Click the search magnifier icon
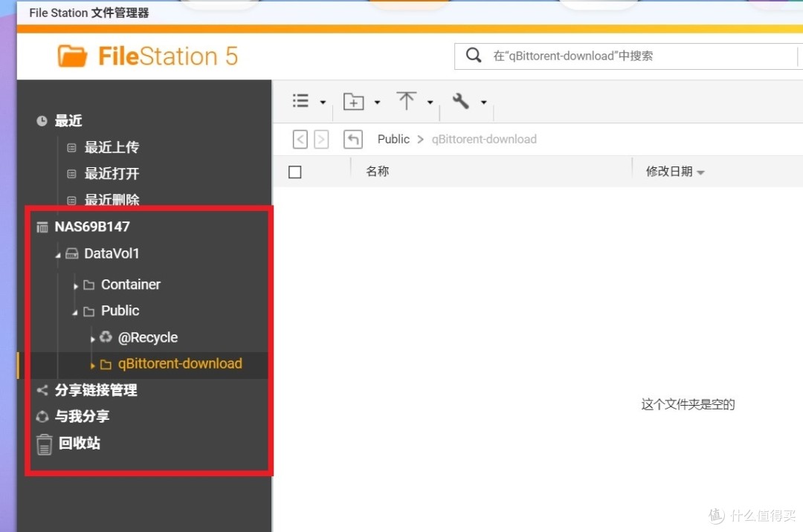Image resolution: width=803 pixels, height=532 pixels. (474, 55)
